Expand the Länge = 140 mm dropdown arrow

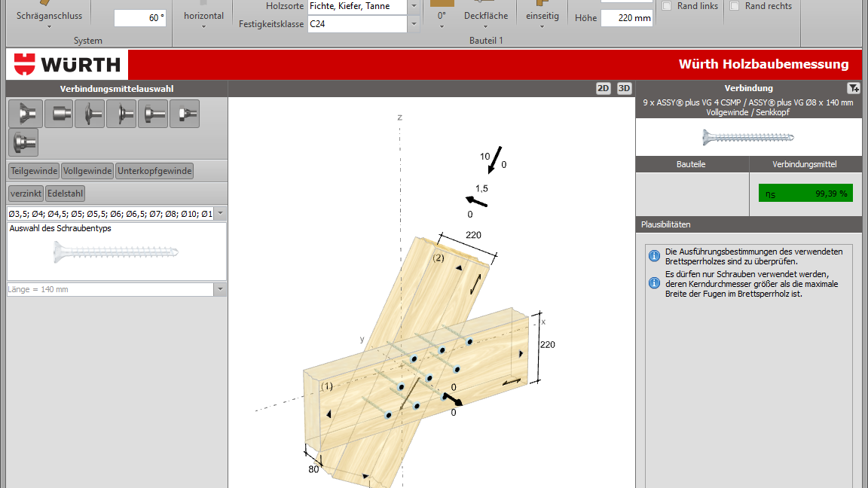(x=220, y=289)
